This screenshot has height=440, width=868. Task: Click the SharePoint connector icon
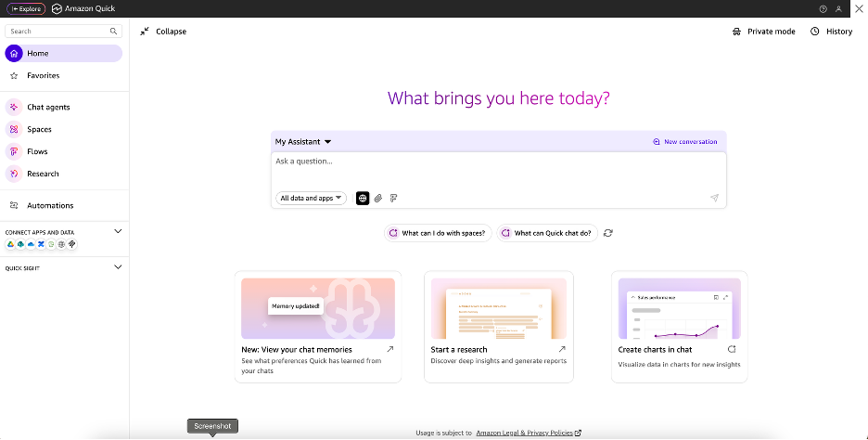(x=20, y=244)
